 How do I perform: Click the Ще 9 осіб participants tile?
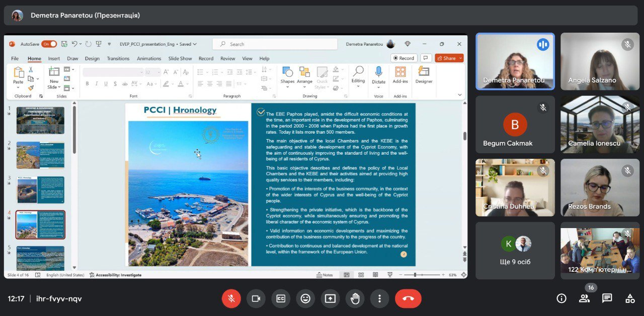[515, 251]
